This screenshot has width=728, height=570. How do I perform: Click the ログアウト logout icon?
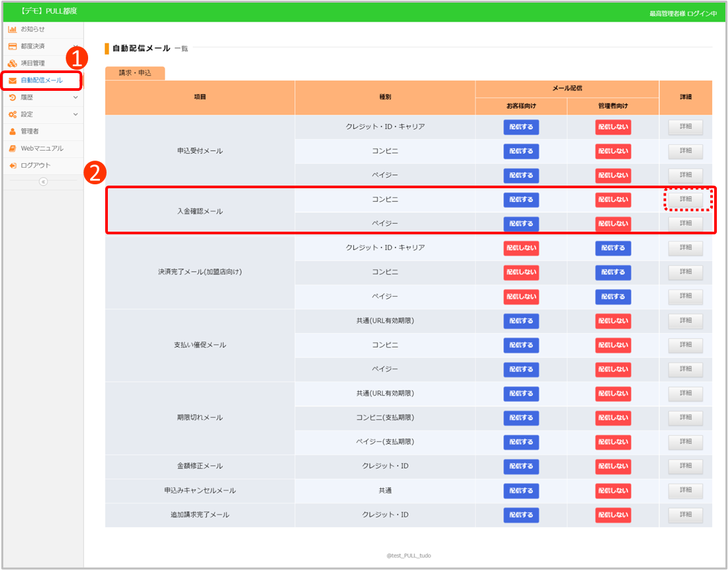click(12, 165)
